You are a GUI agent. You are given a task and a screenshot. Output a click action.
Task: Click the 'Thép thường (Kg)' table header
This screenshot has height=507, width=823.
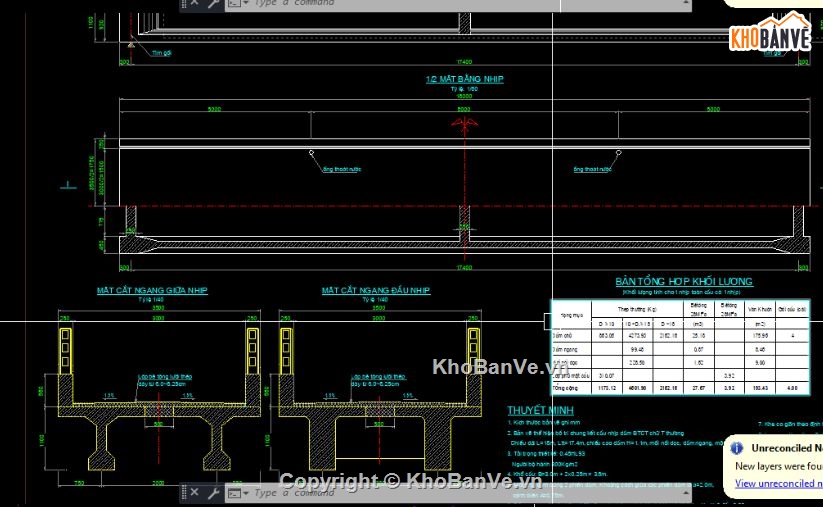coord(637,309)
